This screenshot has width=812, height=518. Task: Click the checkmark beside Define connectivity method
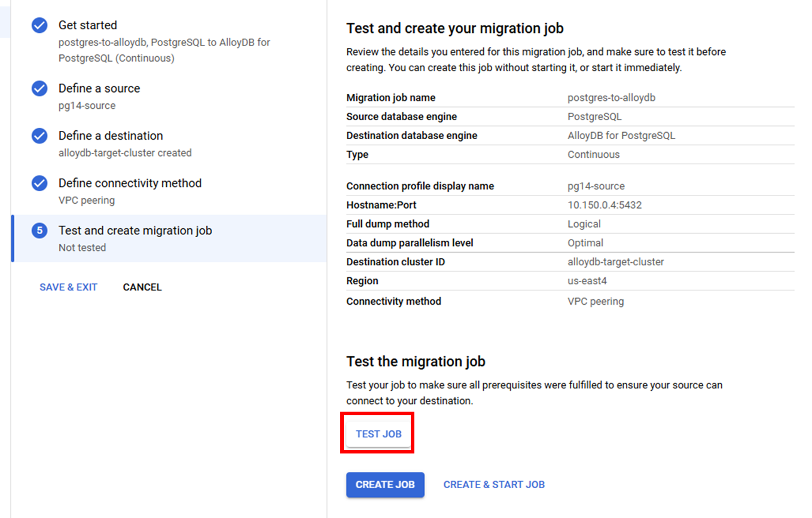pyautogui.click(x=39, y=183)
